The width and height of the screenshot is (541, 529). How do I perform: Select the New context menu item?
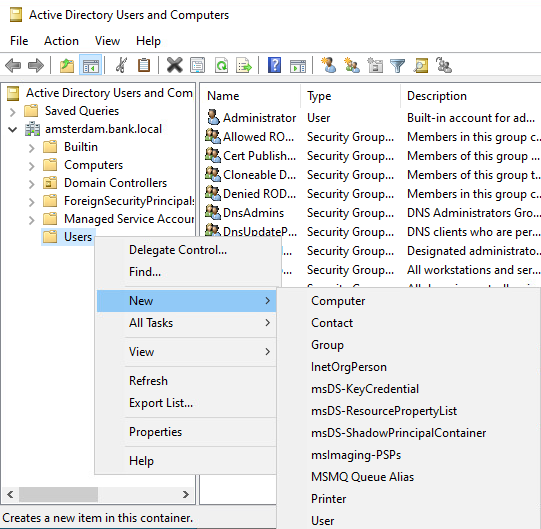click(187, 301)
